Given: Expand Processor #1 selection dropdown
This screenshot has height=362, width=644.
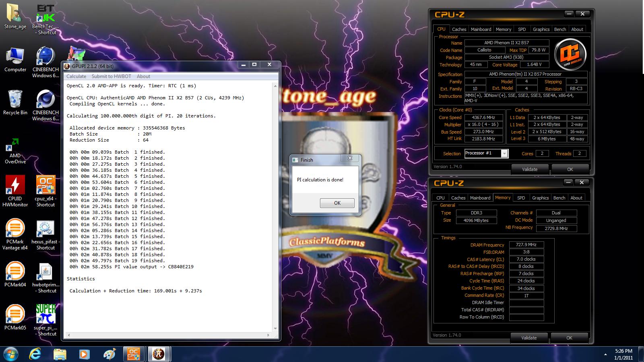Looking at the screenshot, I should coord(504,153).
